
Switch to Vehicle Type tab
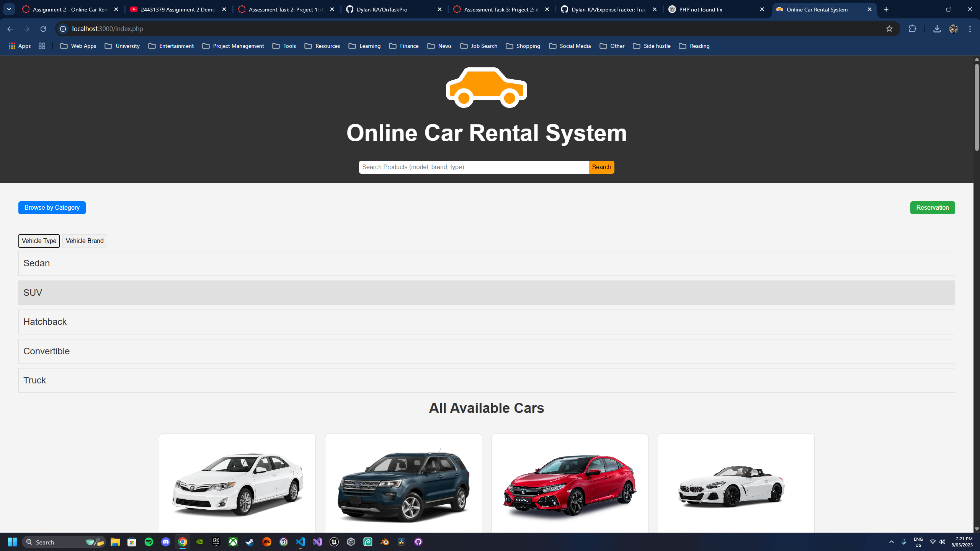pyautogui.click(x=39, y=241)
